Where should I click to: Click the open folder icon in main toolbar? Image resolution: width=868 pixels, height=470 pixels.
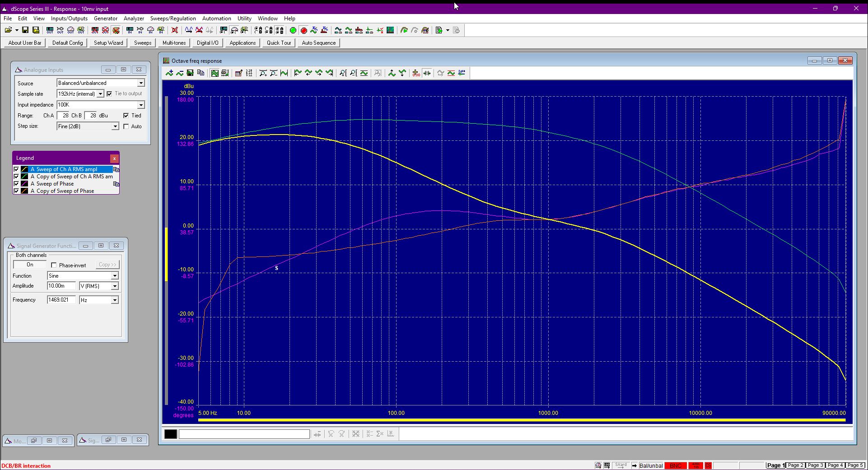click(8, 30)
